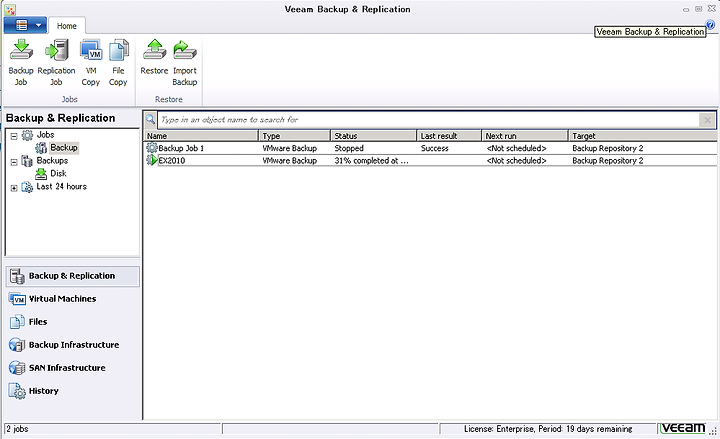This screenshot has height=439, width=720.
Task: Sort the list by Status column
Action: pos(373,136)
